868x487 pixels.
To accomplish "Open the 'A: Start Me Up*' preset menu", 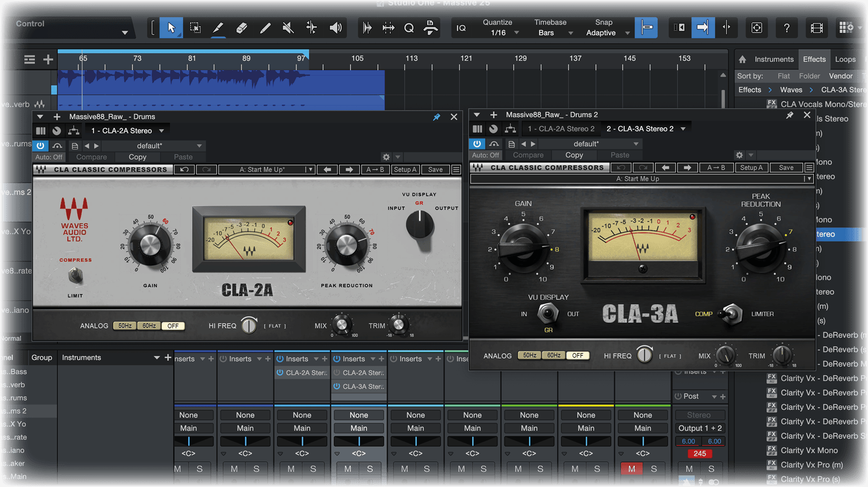I will coord(267,170).
